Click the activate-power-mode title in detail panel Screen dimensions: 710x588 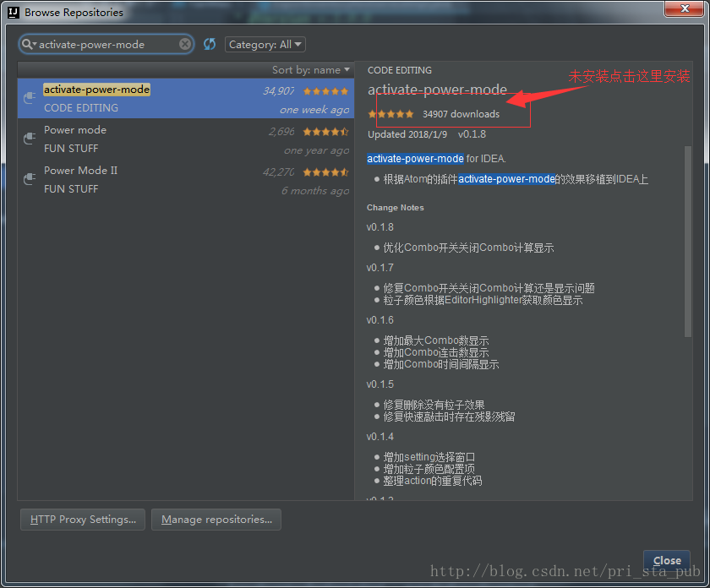click(437, 90)
